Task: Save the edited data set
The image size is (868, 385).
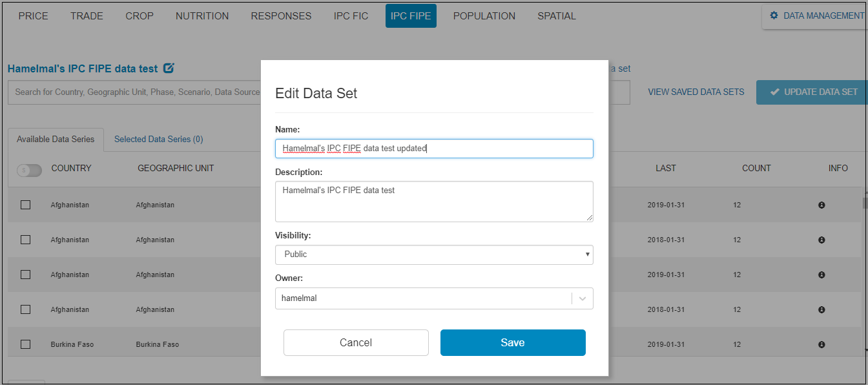Action: [512, 342]
